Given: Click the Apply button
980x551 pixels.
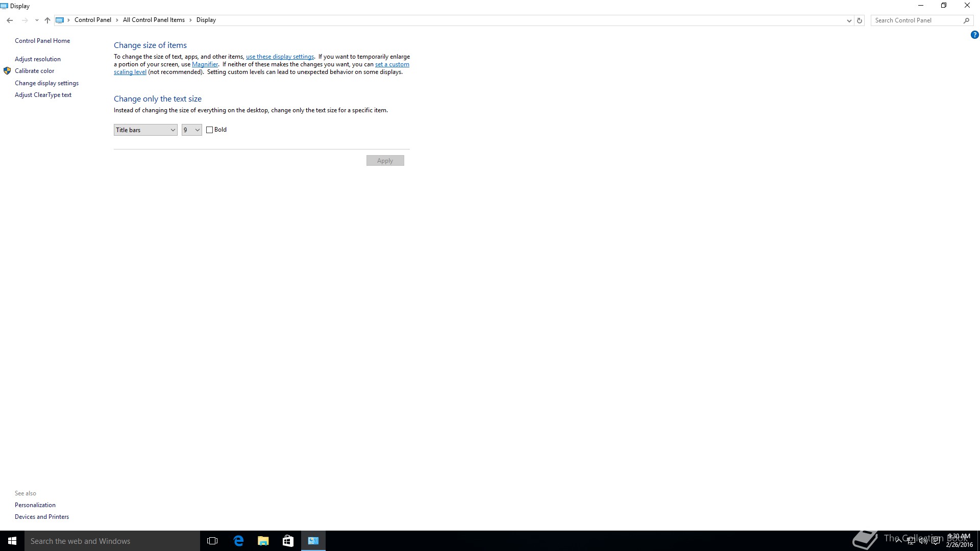Looking at the screenshot, I should (385, 161).
